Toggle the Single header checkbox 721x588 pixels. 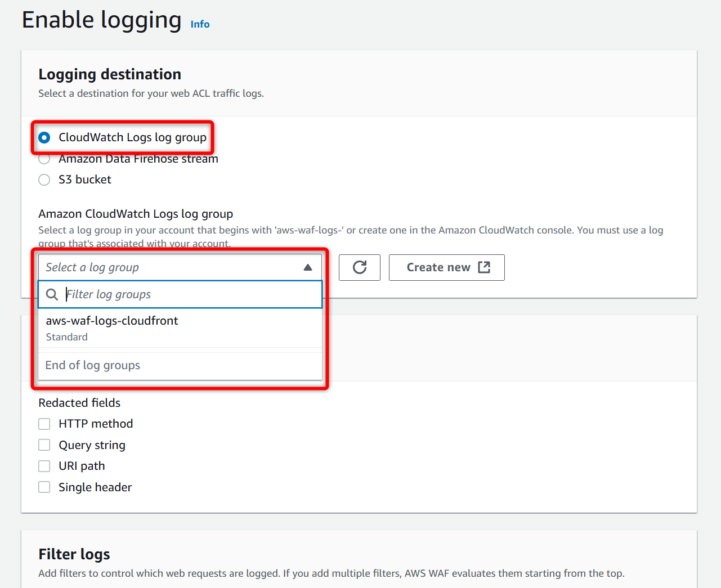44,487
